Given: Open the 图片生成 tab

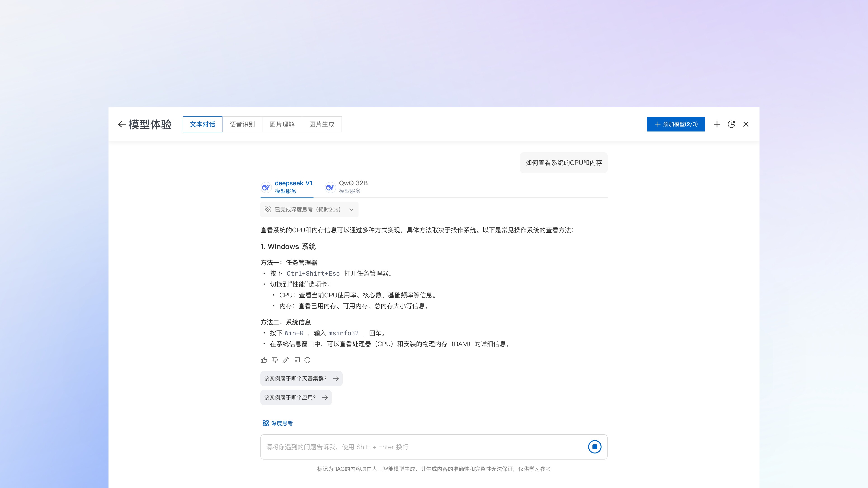Looking at the screenshot, I should pyautogui.click(x=322, y=124).
